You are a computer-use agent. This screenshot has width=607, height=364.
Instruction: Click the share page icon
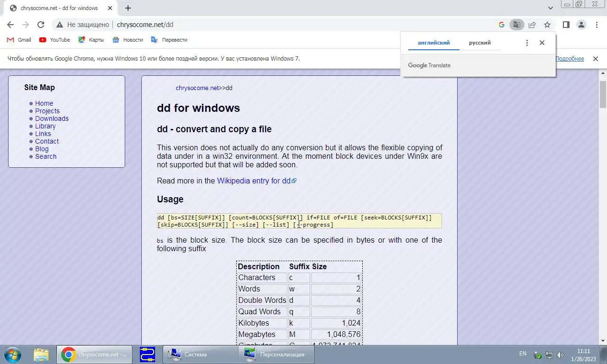click(532, 25)
